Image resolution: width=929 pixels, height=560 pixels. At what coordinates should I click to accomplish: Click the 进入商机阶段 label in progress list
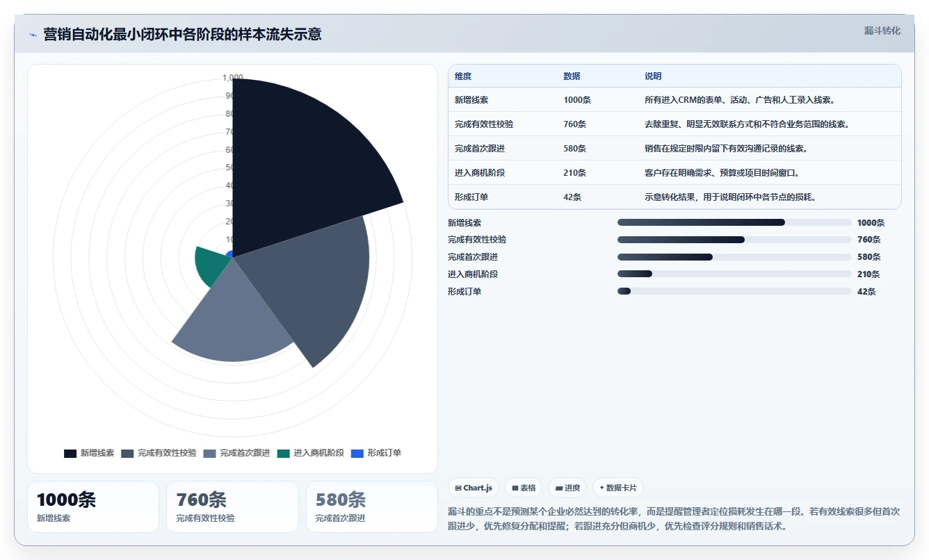473,274
